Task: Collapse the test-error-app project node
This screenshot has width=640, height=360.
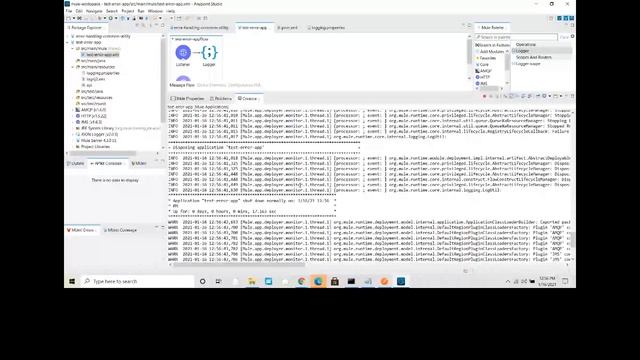Action: 68,42
